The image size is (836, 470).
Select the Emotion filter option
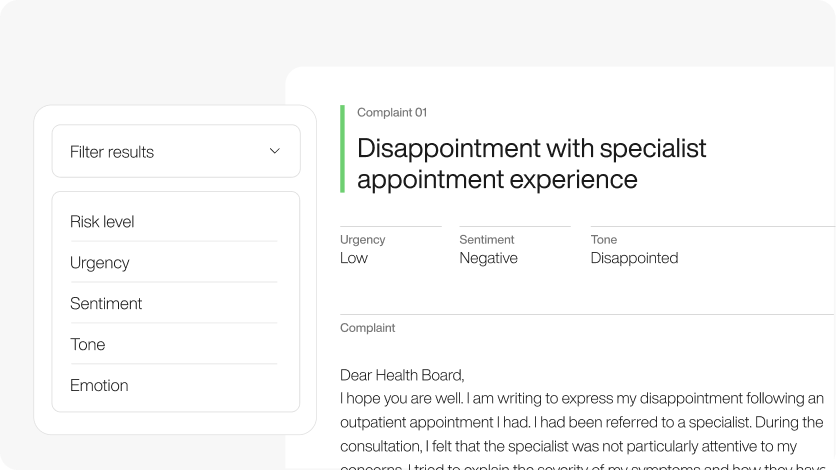coord(99,386)
